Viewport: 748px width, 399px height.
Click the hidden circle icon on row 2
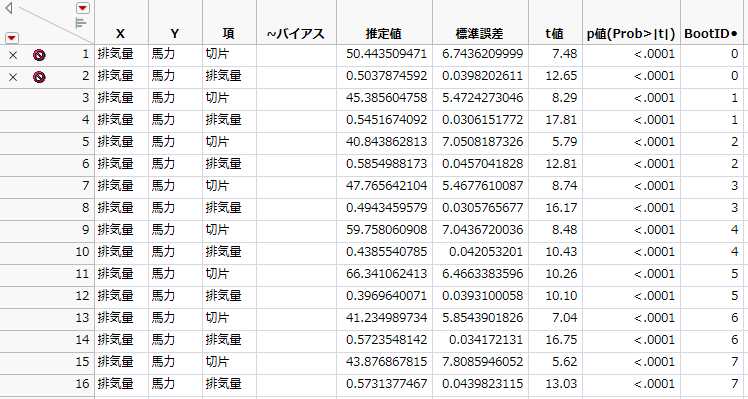tap(39, 77)
